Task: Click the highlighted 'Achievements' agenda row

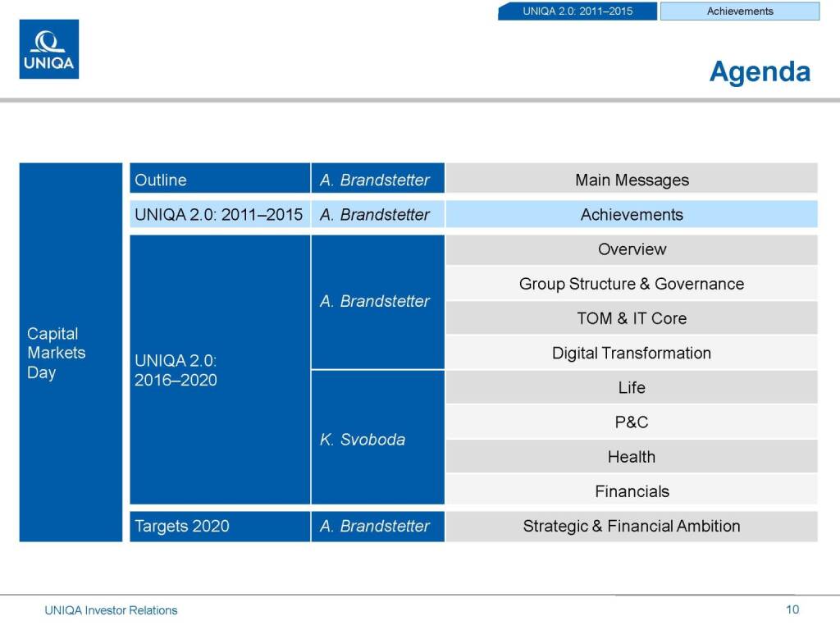Action: 632,215
